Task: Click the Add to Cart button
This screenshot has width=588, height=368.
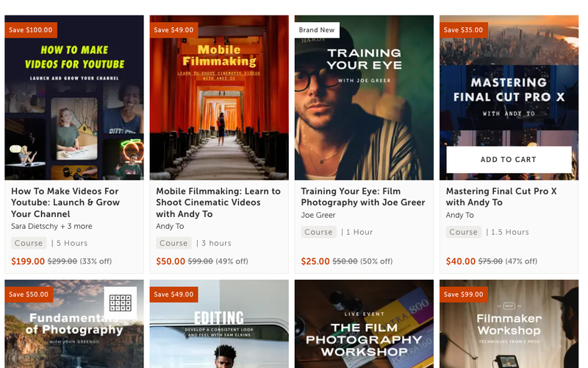Action: pyautogui.click(x=509, y=160)
